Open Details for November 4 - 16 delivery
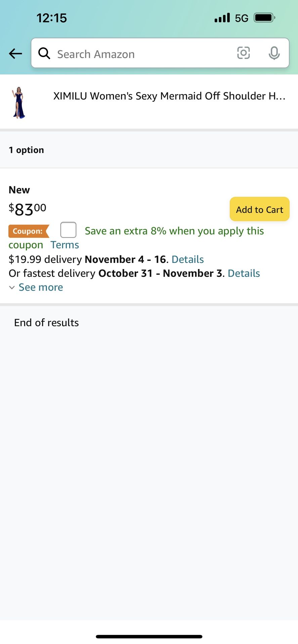Screen dimensions: 298x644 coord(187,259)
